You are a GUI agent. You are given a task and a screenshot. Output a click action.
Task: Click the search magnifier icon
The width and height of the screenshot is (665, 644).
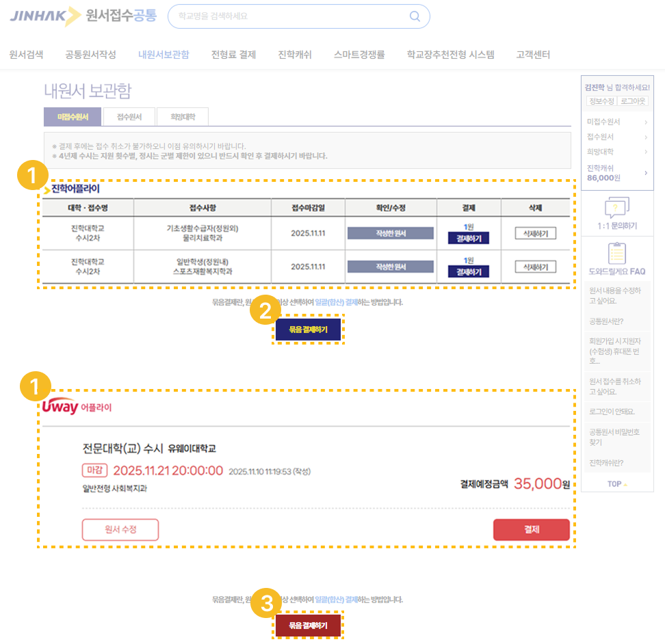(414, 16)
